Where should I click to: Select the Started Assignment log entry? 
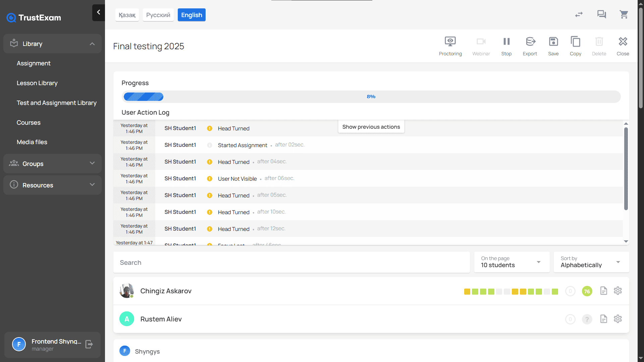tap(368, 145)
